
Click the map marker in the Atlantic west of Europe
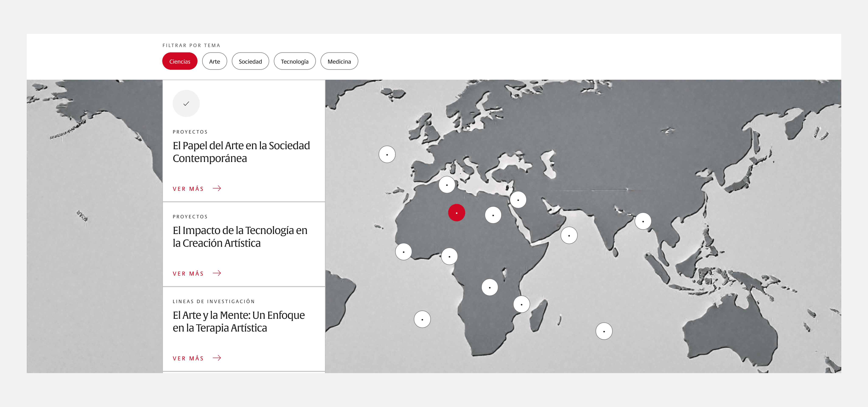tap(387, 155)
